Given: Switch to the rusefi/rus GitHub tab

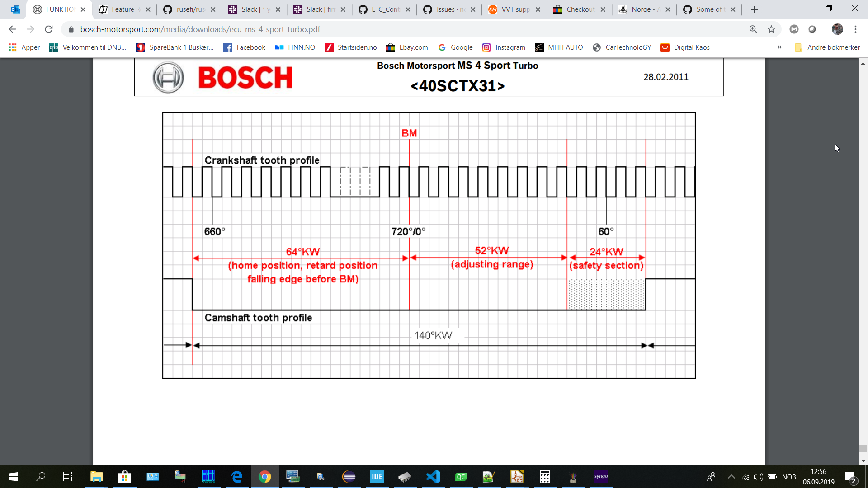Looking at the screenshot, I should click(189, 9).
